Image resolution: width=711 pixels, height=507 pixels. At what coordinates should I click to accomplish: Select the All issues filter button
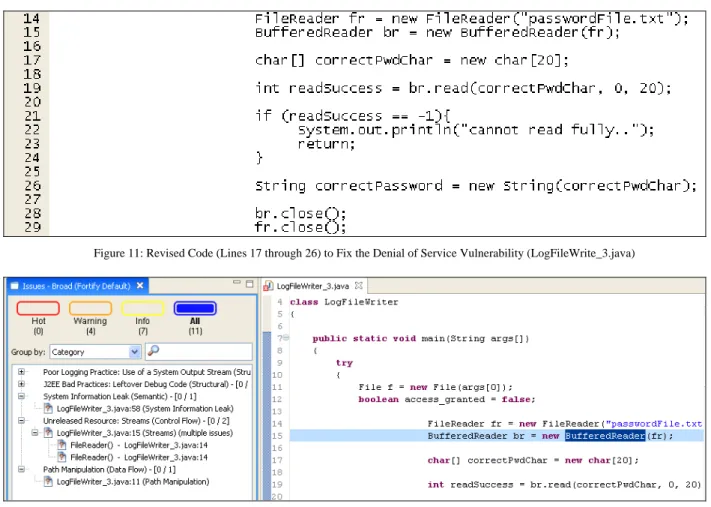pyautogui.click(x=195, y=308)
